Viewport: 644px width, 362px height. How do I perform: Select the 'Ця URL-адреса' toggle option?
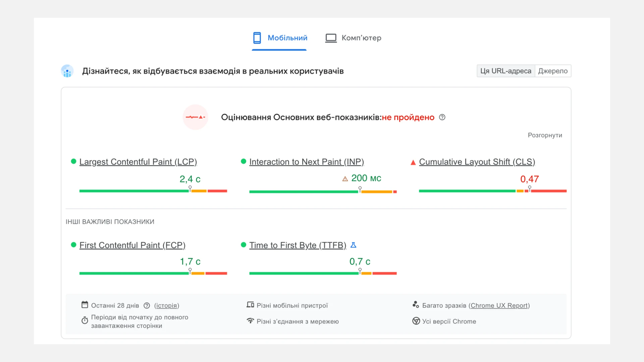click(x=505, y=71)
